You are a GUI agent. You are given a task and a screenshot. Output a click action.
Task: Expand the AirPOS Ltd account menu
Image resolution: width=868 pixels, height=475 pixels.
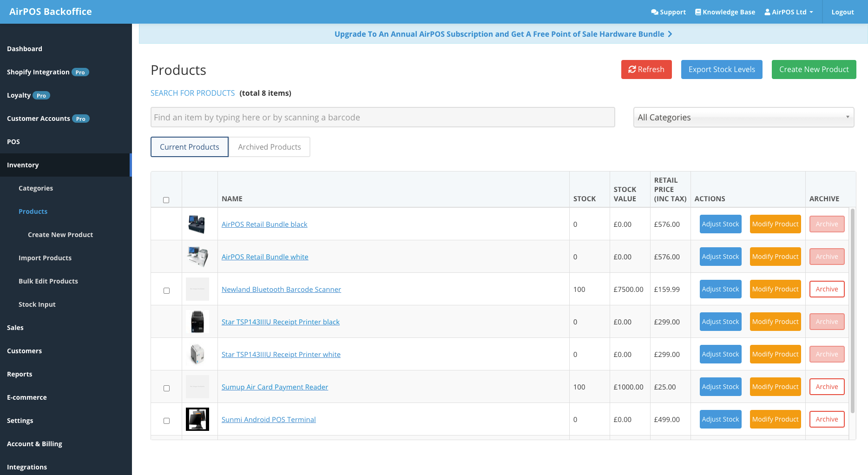tap(789, 12)
